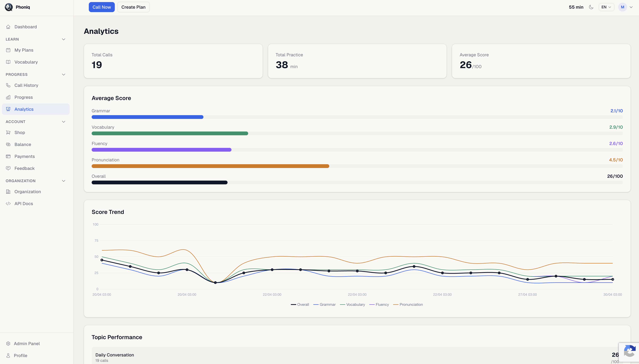Open Vocabulary page
Viewport: 639px width, 364px height.
click(x=36, y=62)
